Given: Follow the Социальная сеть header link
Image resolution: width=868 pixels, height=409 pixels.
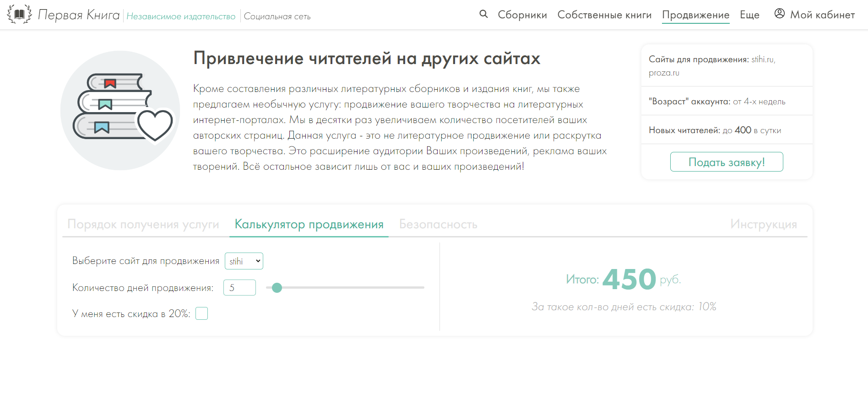Looking at the screenshot, I should click(x=277, y=16).
